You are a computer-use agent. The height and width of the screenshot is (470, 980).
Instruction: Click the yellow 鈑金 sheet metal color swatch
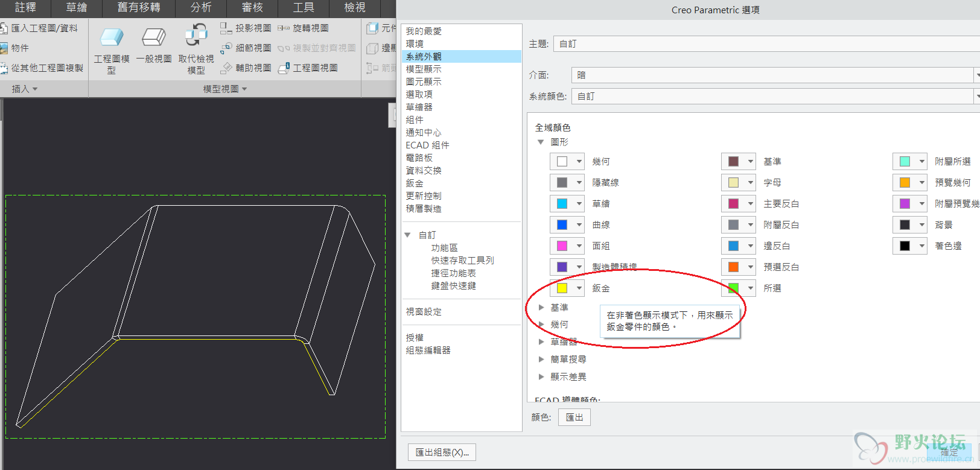tap(562, 288)
